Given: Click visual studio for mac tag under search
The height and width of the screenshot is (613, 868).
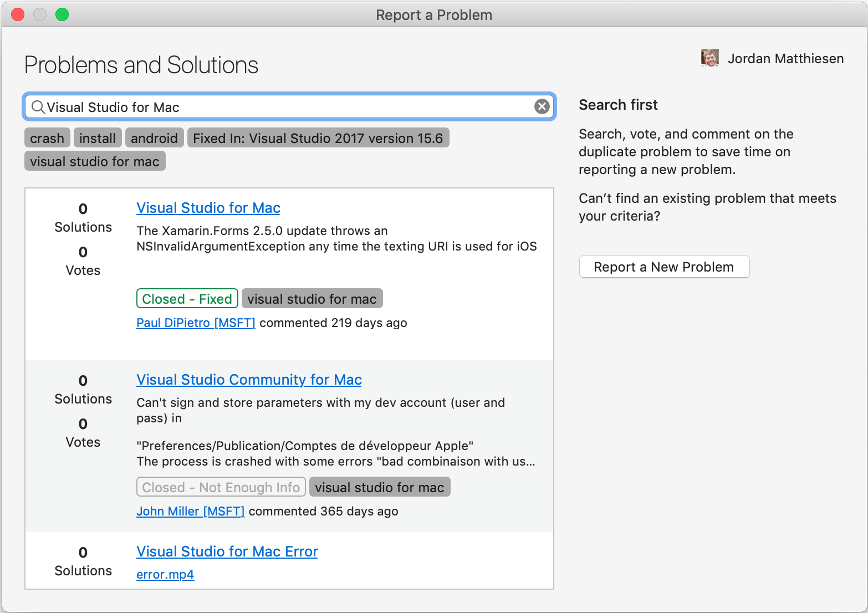Looking at the screenshot, I should 95,161.
